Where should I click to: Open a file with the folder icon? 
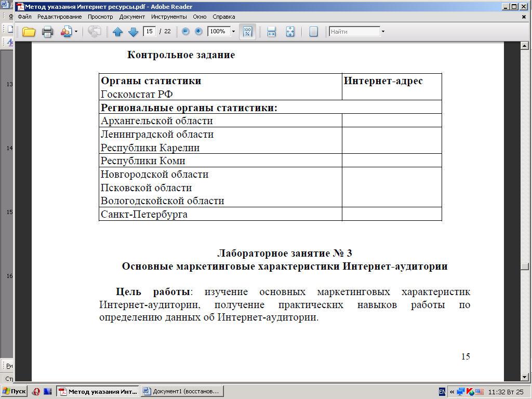29,32
